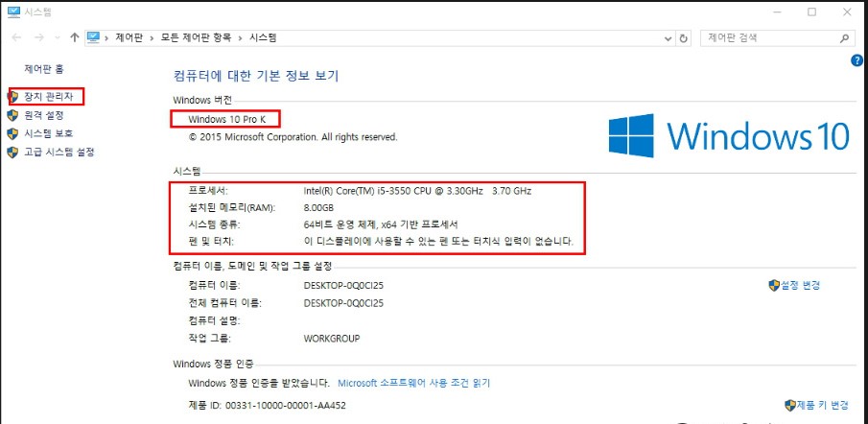
Task: Click the WORKGROUP value
Action: pos(332,339)
